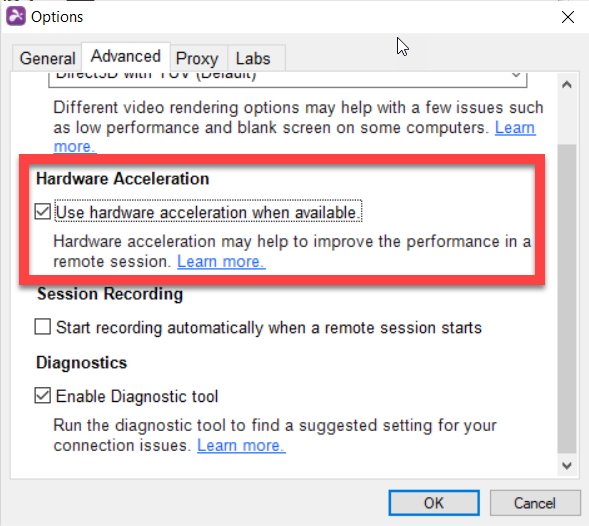Click the vertical scrollbar thumb
Image resolution: width=589 pixels, height=526 pixels.
[567, 299]
